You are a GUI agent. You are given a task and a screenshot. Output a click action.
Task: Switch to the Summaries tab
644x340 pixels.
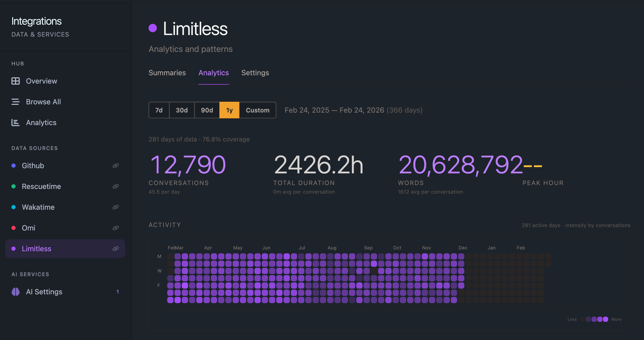pos(167,73)
